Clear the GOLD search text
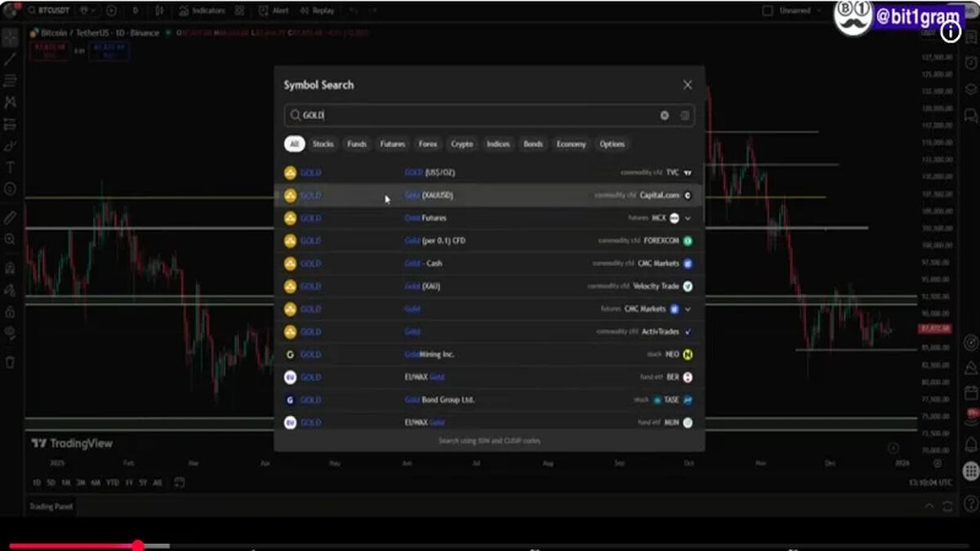 click(x=665, y=116)
